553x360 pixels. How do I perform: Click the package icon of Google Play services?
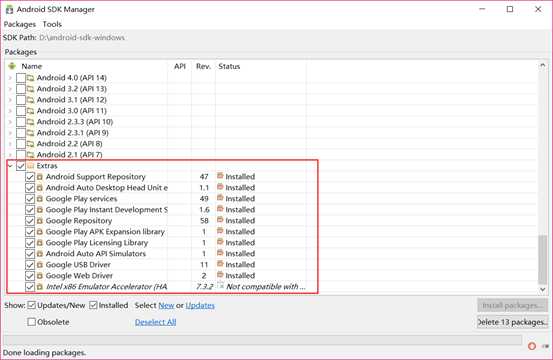(x=40, y=199)
